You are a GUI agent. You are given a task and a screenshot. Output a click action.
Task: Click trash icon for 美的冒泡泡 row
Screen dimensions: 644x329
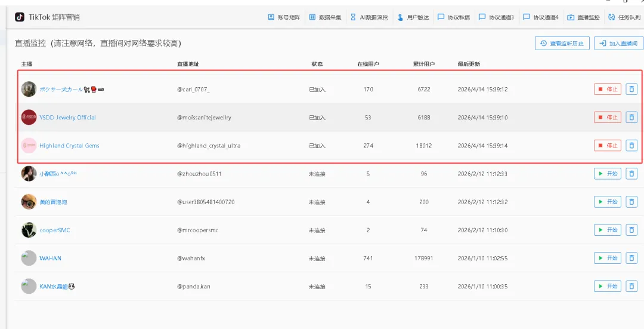[631, 201]
